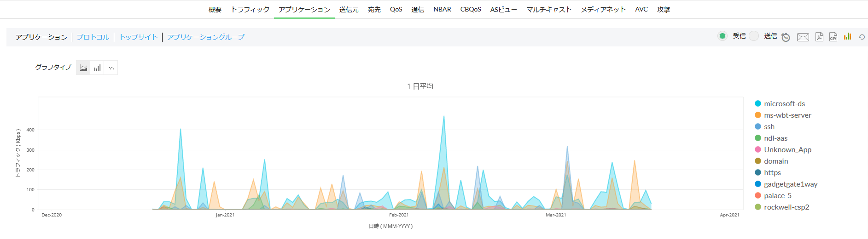Switch to bar chart graph type
Viewport: 868px width, 239px height.
97,68
